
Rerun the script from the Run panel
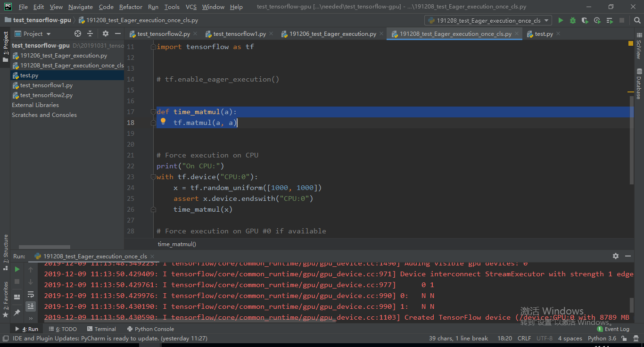click(17, 269)
